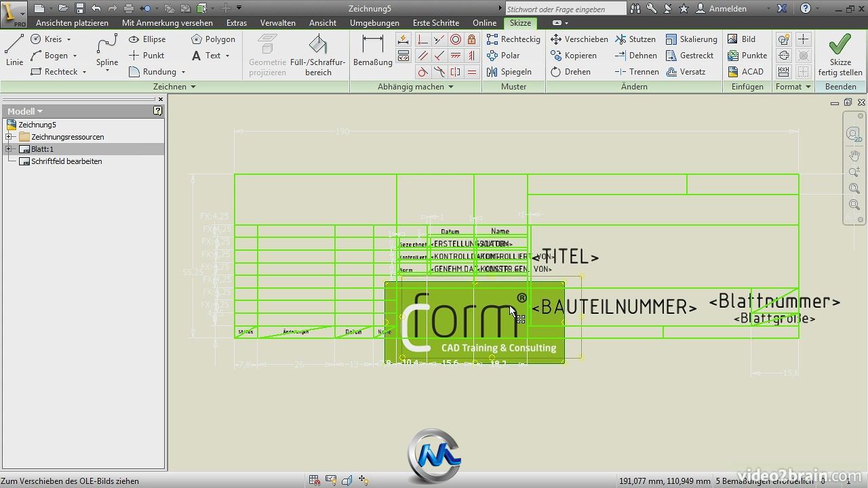This screenshot has width=868, height=488.
Task: Expand the Abhängig machen panel
Action: point(416,87)
